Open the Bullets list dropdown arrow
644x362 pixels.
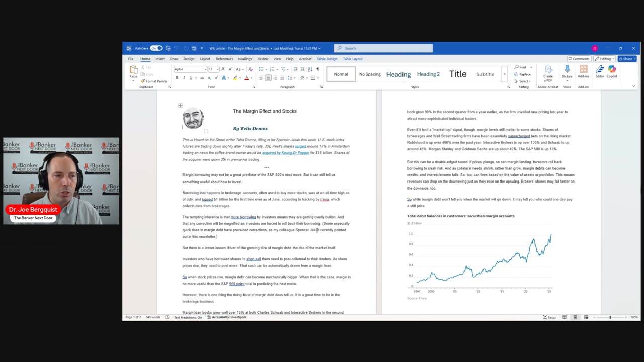coord(266,69)
